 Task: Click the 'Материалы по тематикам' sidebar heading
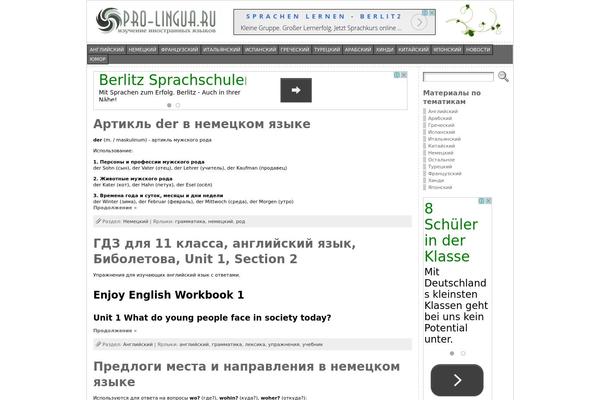452,97
